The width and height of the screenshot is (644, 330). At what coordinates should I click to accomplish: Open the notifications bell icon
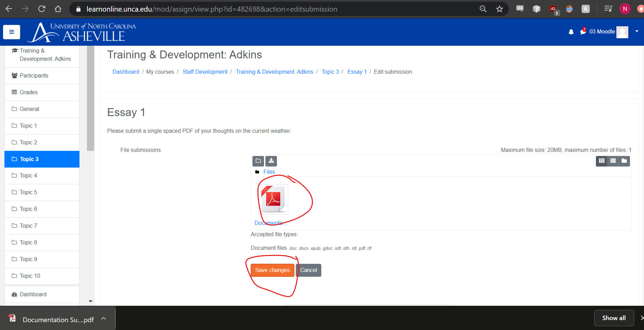pyautogui.click(x=571, y=32)
